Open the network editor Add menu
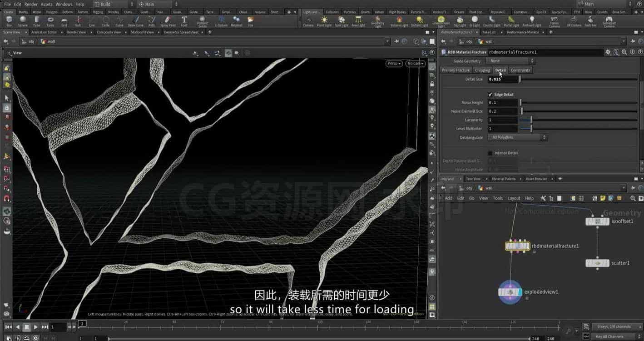This screenshot has width=644, height=341. (448, 198)
